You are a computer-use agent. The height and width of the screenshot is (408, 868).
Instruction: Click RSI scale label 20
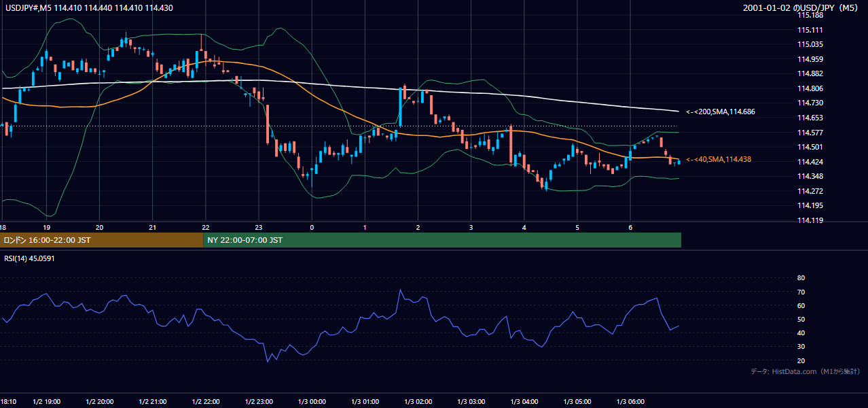pos(801,361)
